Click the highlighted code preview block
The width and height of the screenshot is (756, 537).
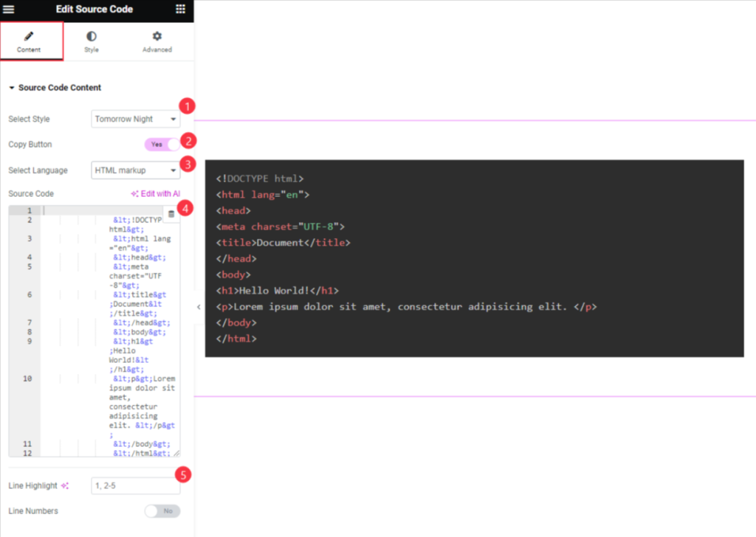tap(474, 258)
